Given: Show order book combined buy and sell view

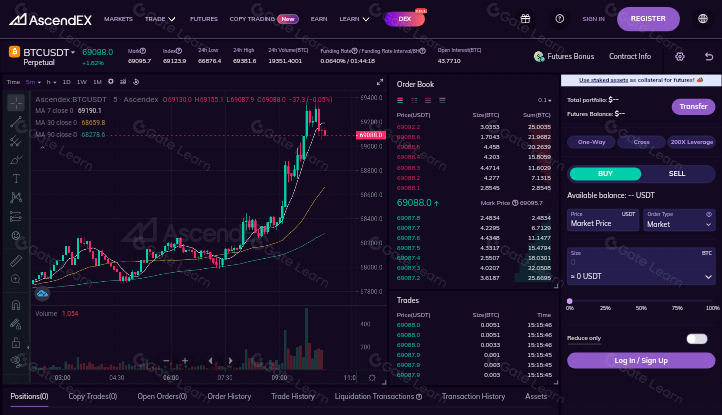Looking at the screenshot, I should (x=400, y=100).
